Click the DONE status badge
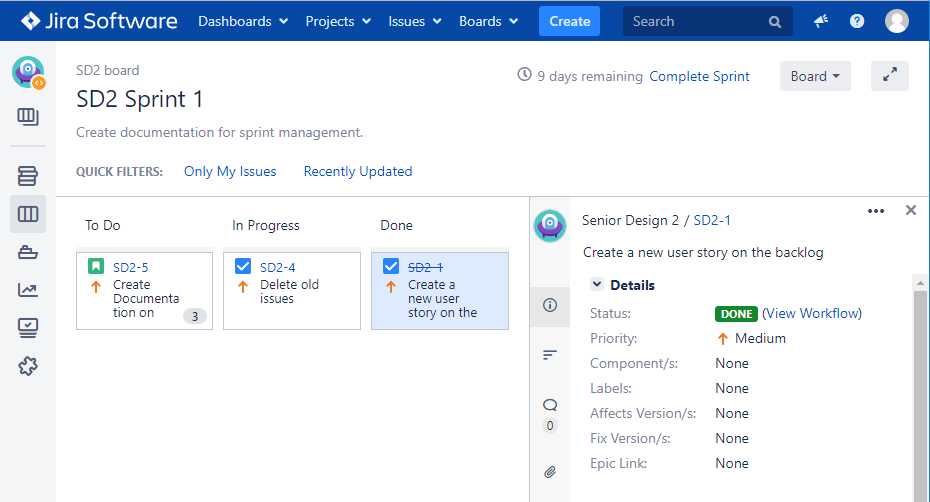The height and width of the screenshot is (502, 930). [x=736, y=314]
